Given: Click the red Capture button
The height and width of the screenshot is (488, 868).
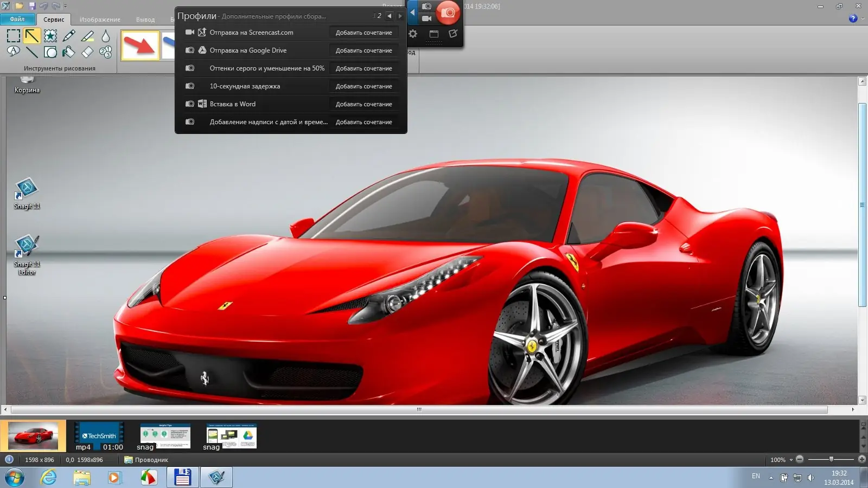Looking at the screenshot, I should point(448,12).
